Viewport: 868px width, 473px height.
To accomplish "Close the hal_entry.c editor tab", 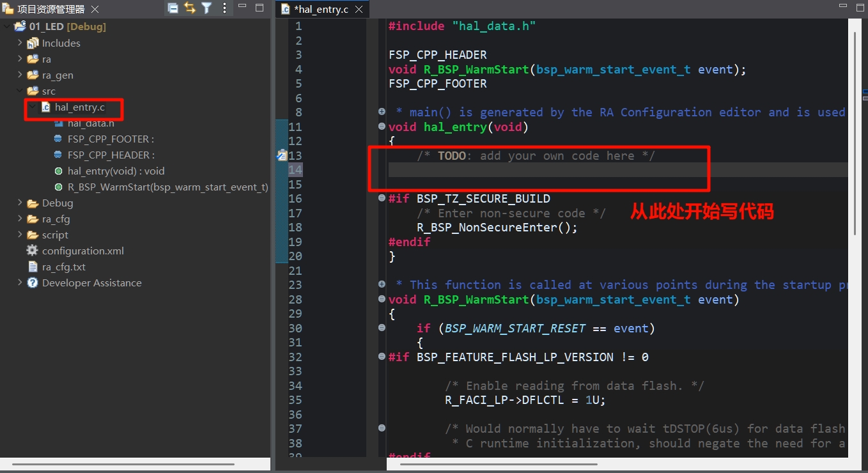I will (x=359, y=10).
